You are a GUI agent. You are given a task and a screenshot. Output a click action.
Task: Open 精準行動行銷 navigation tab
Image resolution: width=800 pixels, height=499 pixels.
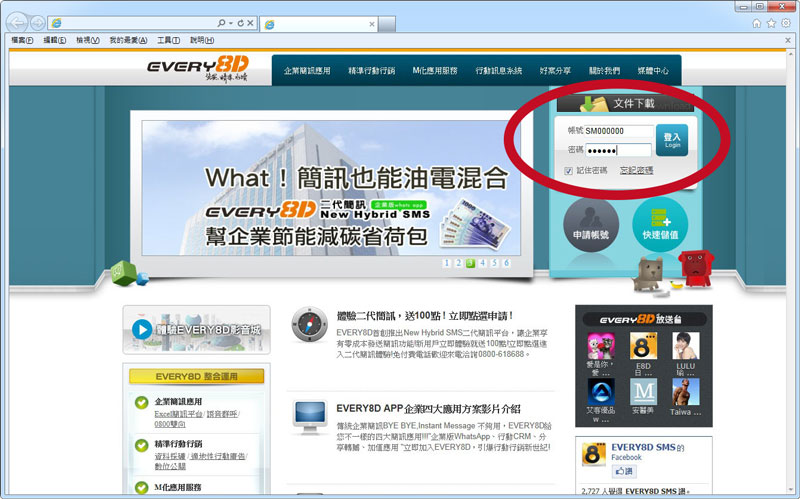[371, 71]
